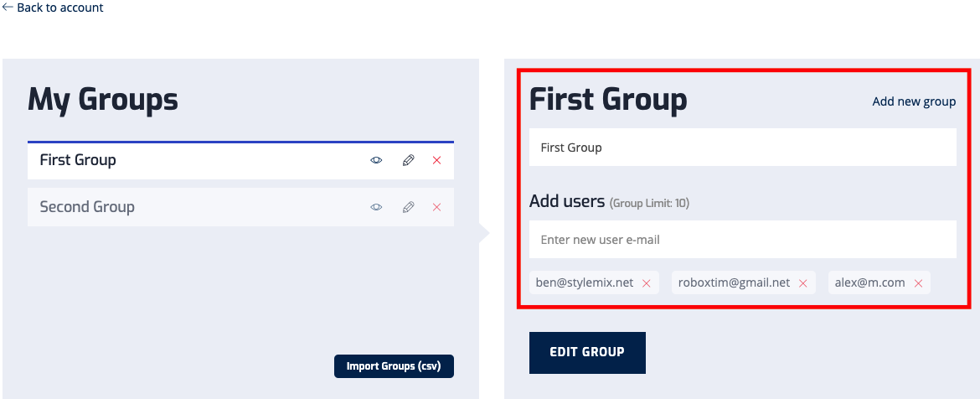Delete First Group with red X
980x399 pixels.
(x=436, y=160)
